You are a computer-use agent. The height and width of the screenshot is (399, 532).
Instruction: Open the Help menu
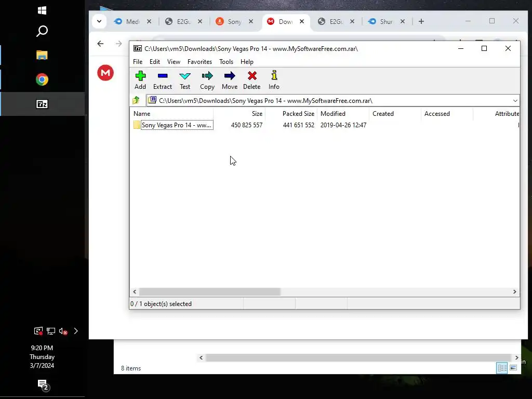pyautogui.click(x=247, y=62)
